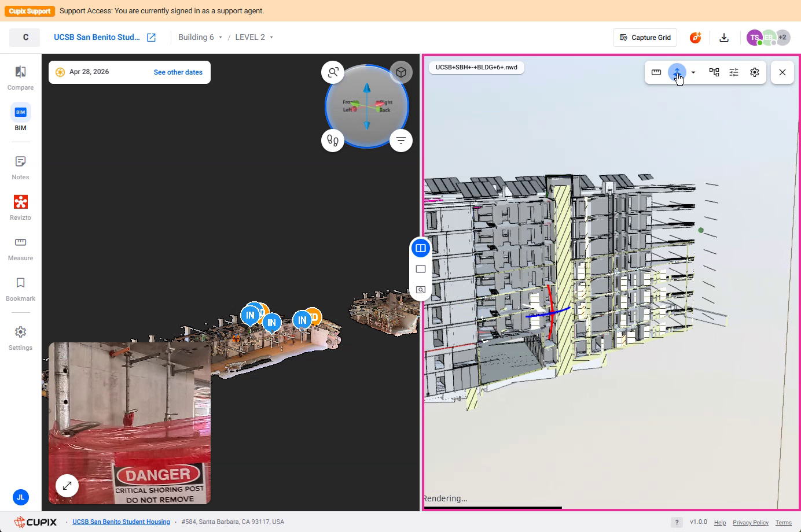This screenshot has height=532, width=801.
Task: Click the blue up arrow on navigation gizmo
Action: [367, 89]
